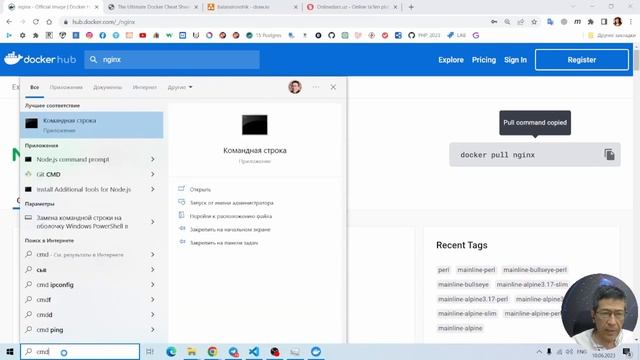Open the Facebook bookmark icon
Viewport: 640px width, 360px height.
(102, 36)
